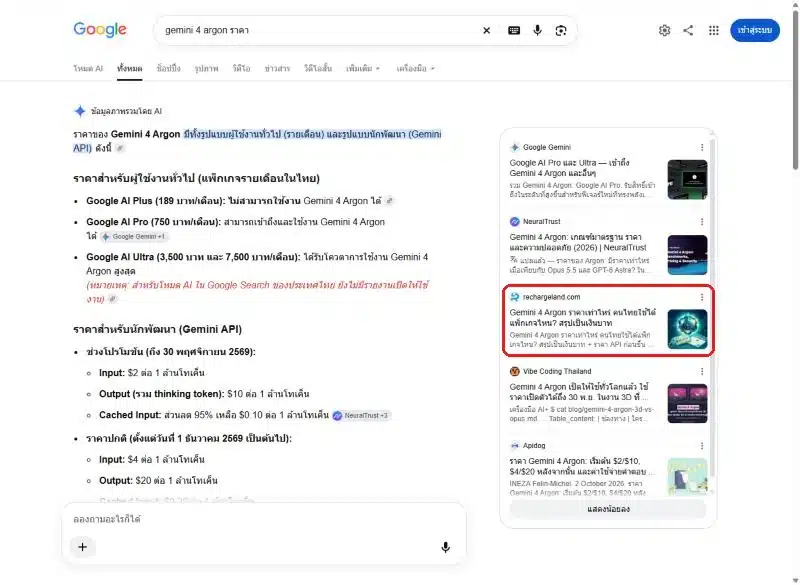800x585 pixels.
Task: Click 'Output: $20' pricing line
Action: click(158, 481)
